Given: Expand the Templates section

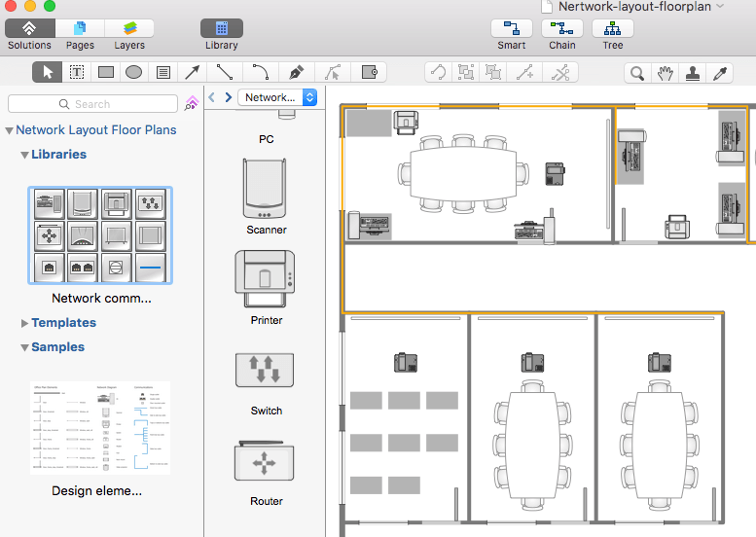Looking at the screenshot, I should 24,323.
